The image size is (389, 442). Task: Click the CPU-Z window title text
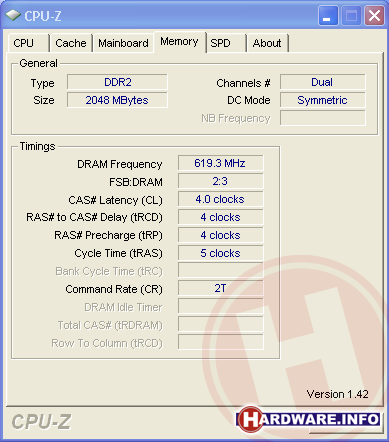tap(43, 16)
